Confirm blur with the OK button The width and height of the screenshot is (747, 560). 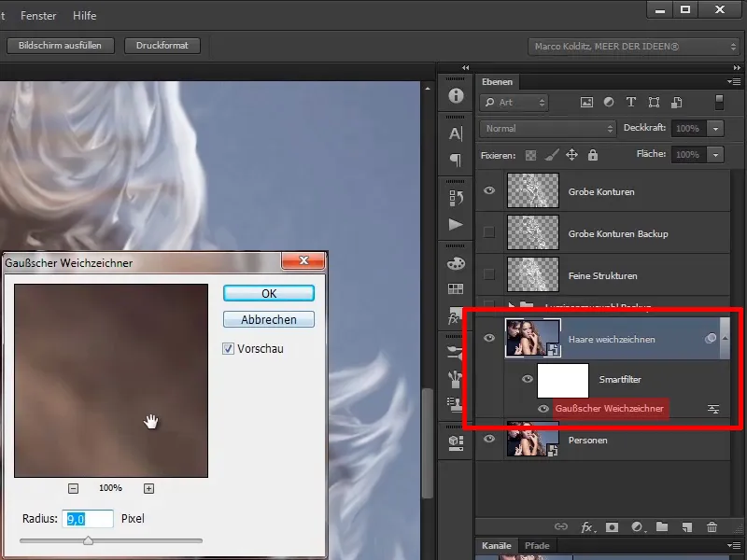[269, 293]
